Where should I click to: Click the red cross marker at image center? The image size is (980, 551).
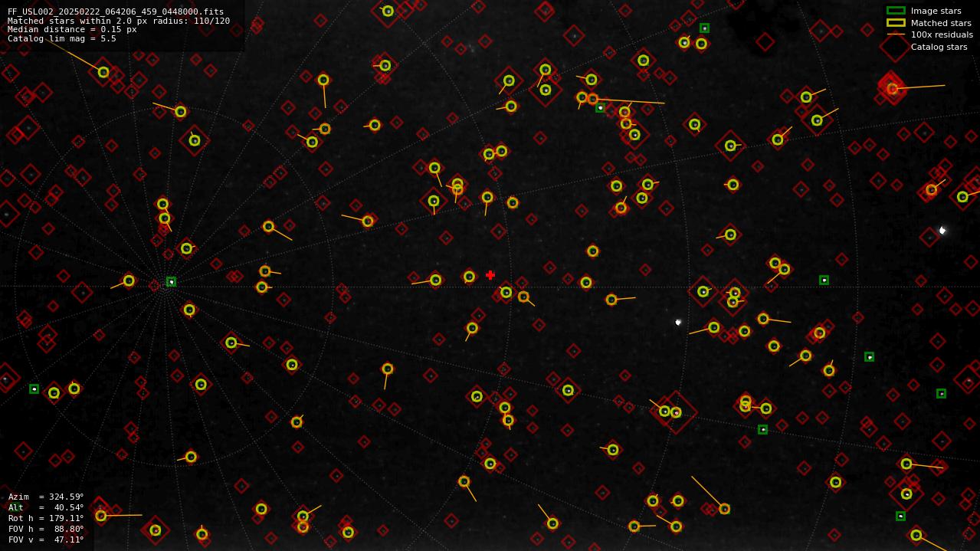490,275
